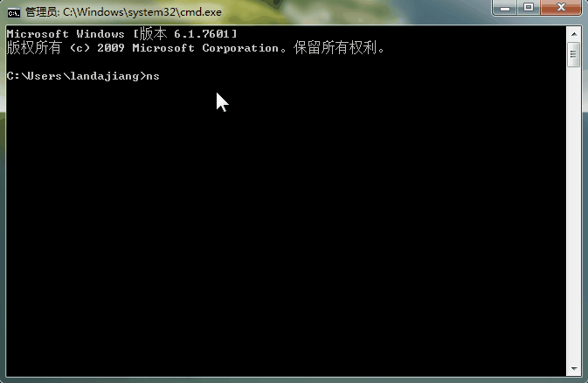Click the 管理员 label in title bar
The width and height of the screenshot is (588, 383).
coord(41,12)
